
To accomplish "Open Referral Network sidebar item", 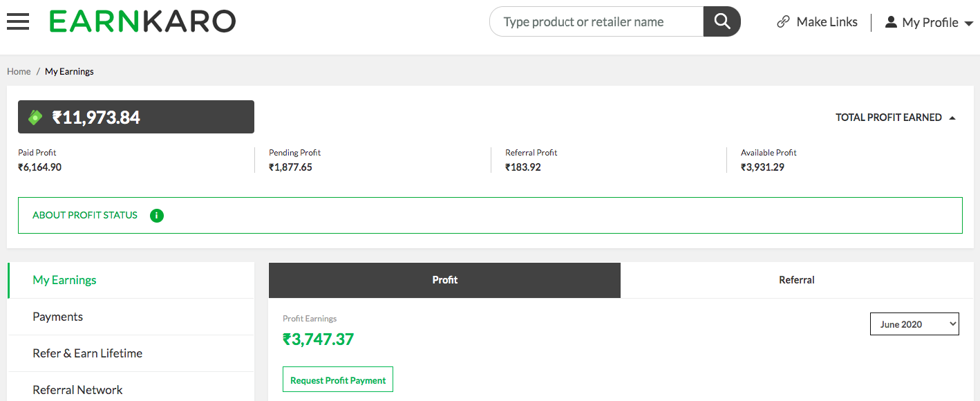I will pos(131,388).
